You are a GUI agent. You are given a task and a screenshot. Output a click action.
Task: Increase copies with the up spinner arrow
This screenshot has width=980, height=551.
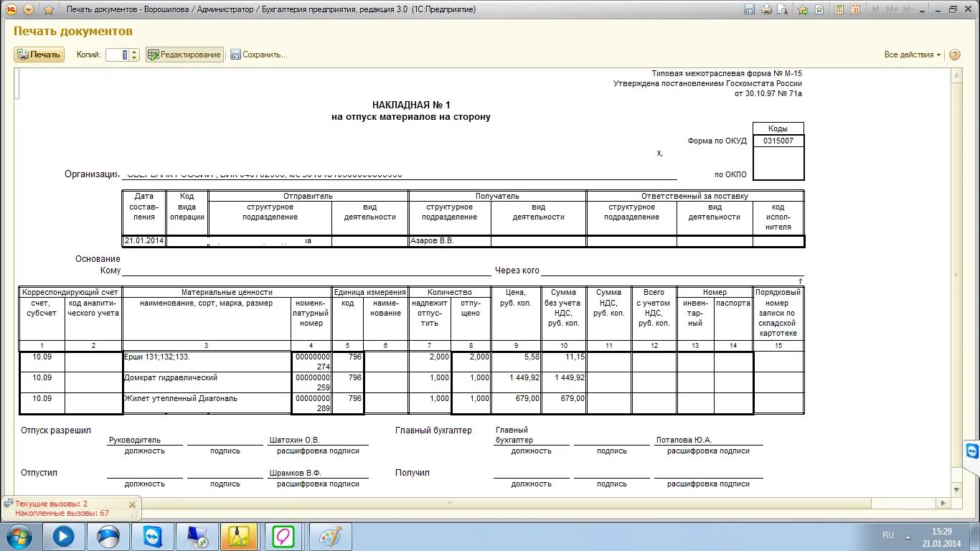[x=134, y=52]
